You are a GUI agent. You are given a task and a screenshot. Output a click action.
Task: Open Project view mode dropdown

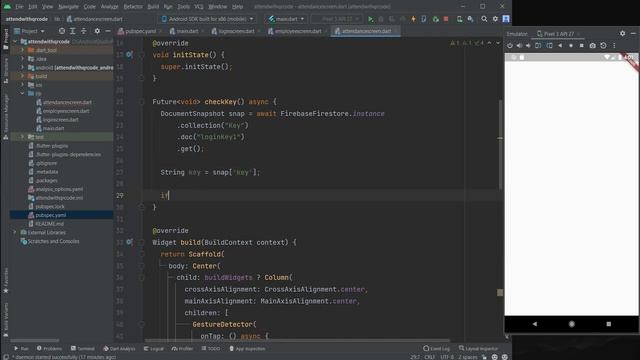tap(29, 31)
